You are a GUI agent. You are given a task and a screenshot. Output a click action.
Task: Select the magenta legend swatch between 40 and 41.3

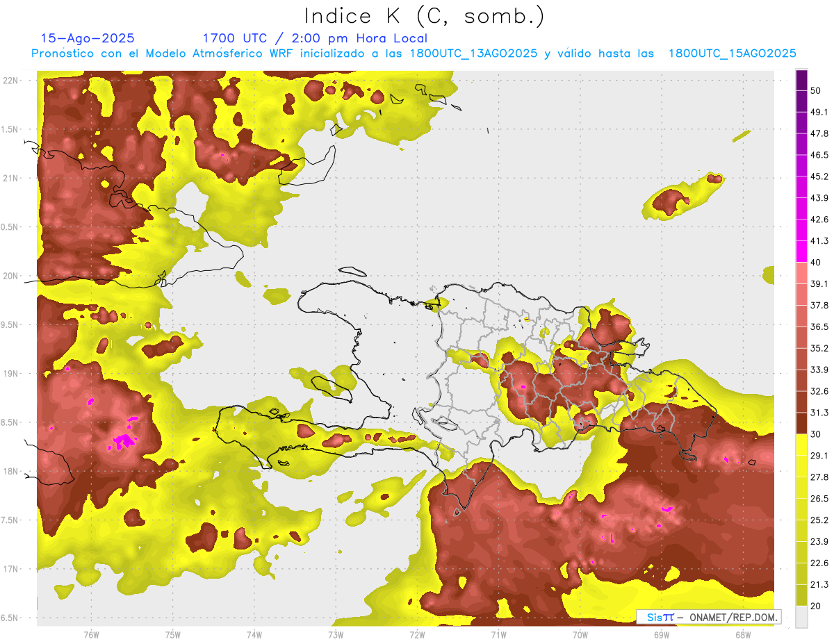(x=801, y=251)
